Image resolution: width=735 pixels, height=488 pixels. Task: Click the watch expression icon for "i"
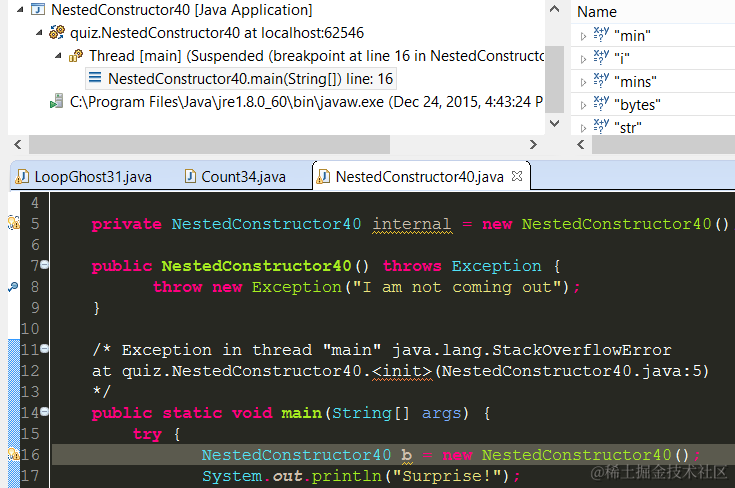coord(601,57)
